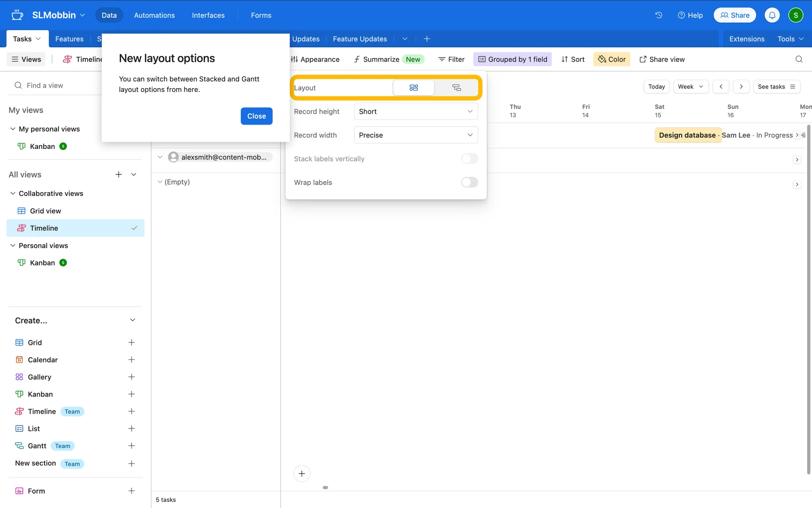Add Calendar view plus icon

coord(132,360)
